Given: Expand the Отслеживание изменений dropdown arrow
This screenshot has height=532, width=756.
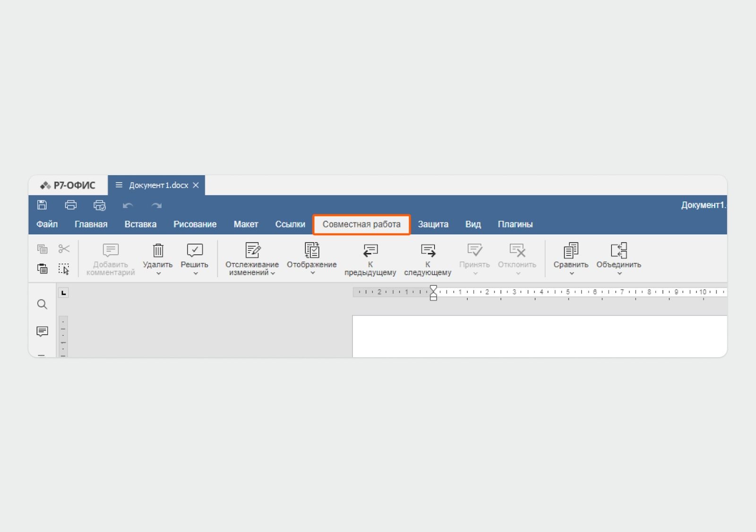Looking at the screenshot, I should [x=273, y=273].
